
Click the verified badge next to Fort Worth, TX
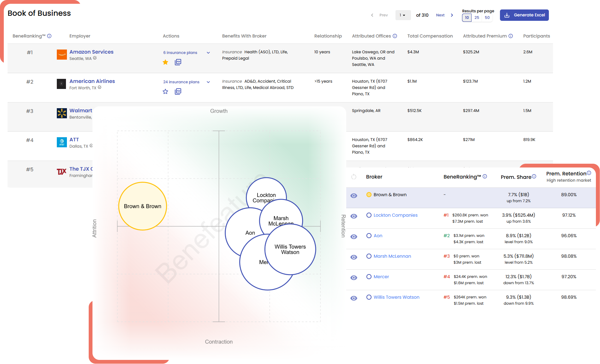[x=99, y=87]
